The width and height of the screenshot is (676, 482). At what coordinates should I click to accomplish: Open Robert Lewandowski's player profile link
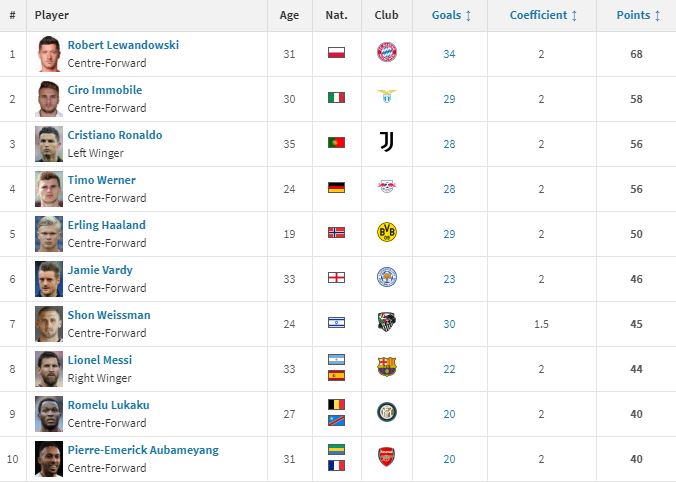pos(123,45)
